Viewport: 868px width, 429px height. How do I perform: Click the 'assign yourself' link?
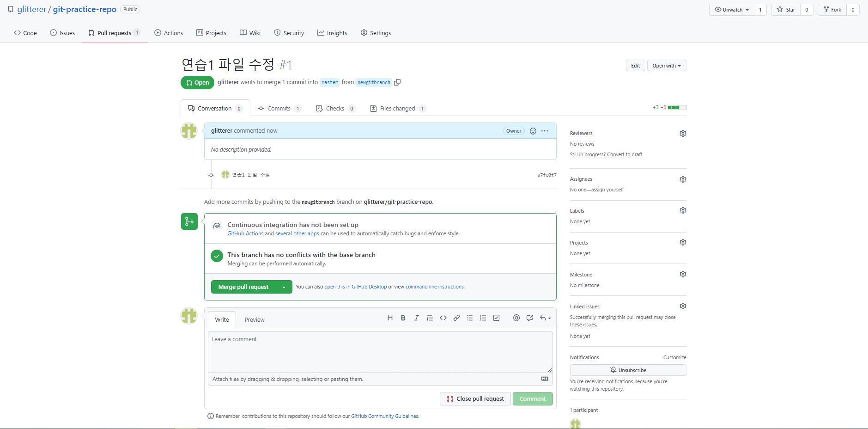pyautogui.click(x=607, y=190)
